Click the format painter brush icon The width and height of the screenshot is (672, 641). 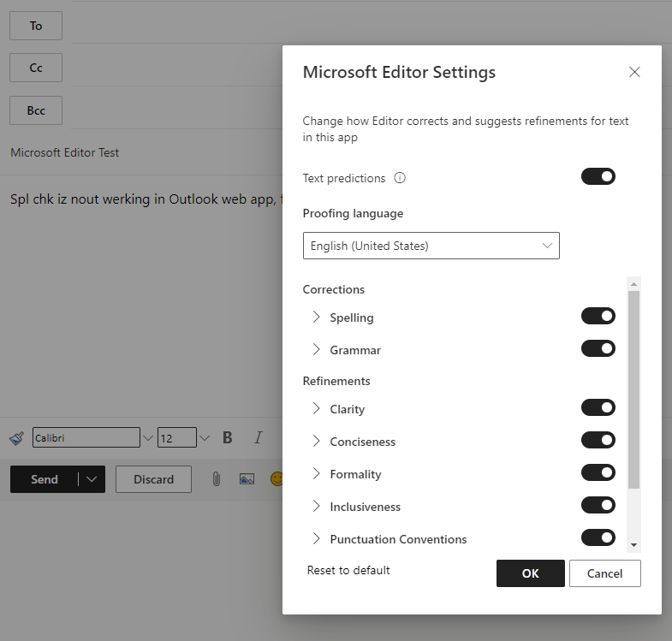(x=17, y=438)
